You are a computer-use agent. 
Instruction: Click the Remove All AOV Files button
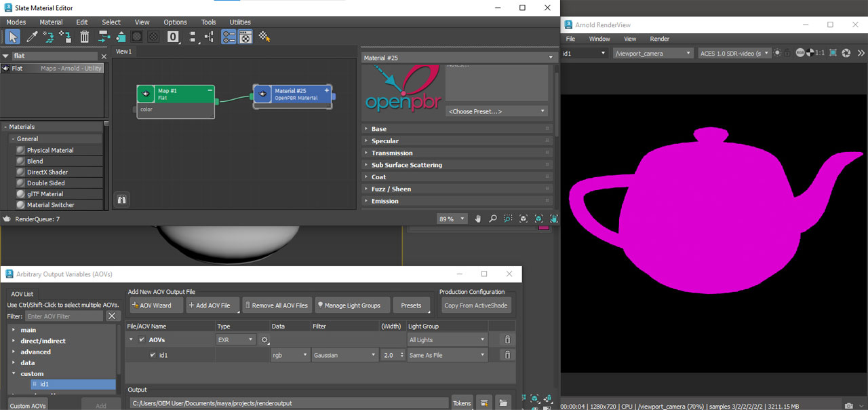(277, 305)
